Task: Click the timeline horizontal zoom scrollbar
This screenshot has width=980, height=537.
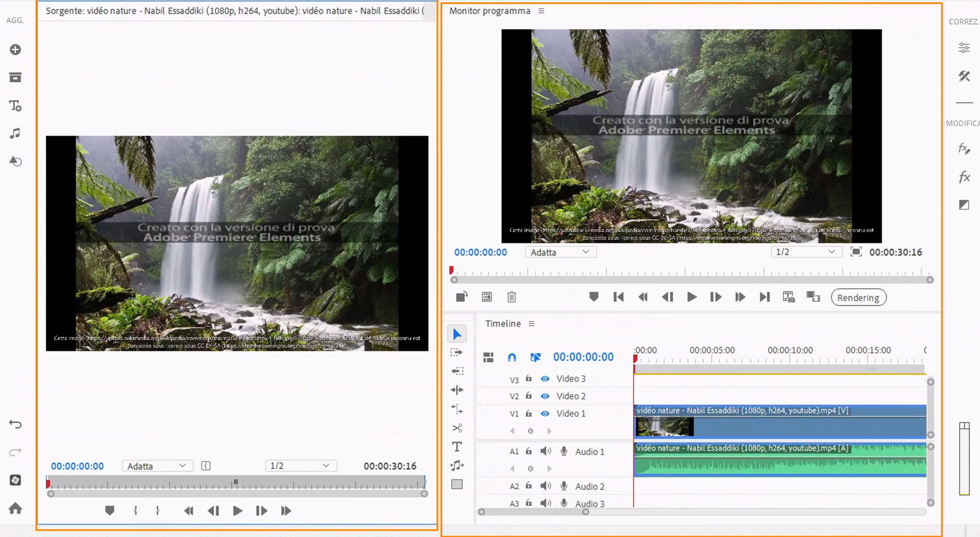Action: coord(534,512)
